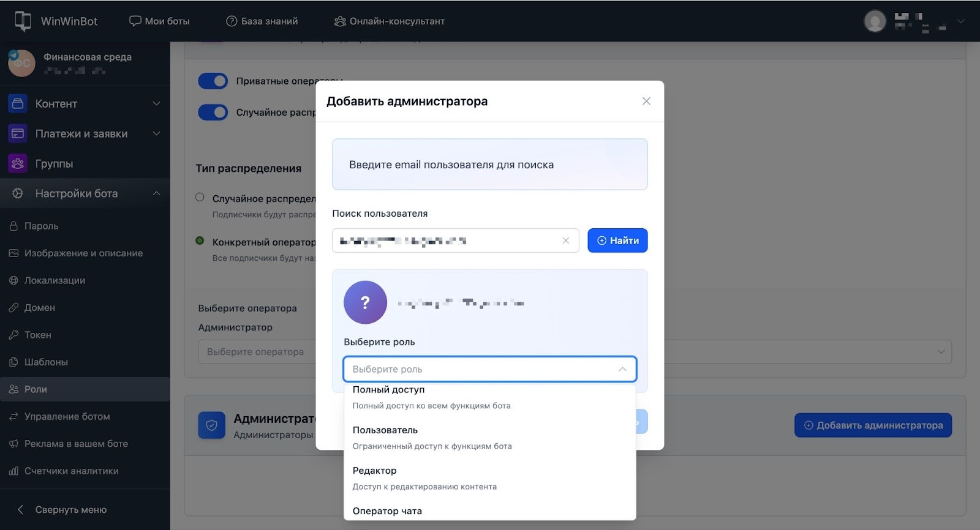The height and width of the screenshot is (530, 980).
Task: Click the Контент sidebar icon
Action: click(x=18, y=103)
